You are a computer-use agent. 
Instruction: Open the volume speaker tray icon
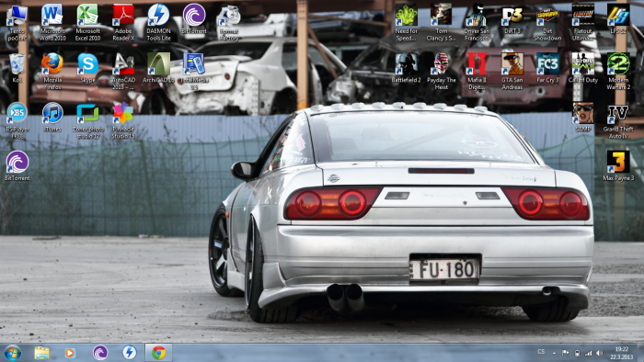[599, 353]
